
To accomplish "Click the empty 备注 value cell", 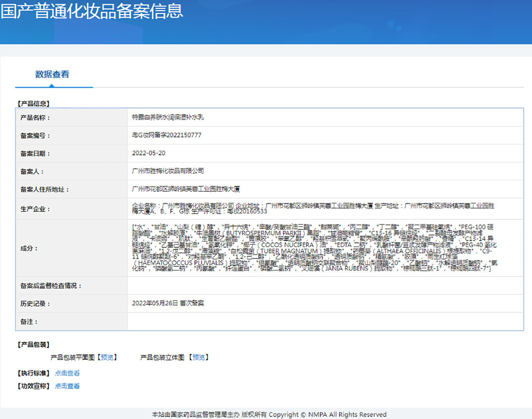I will coord(325,322).
